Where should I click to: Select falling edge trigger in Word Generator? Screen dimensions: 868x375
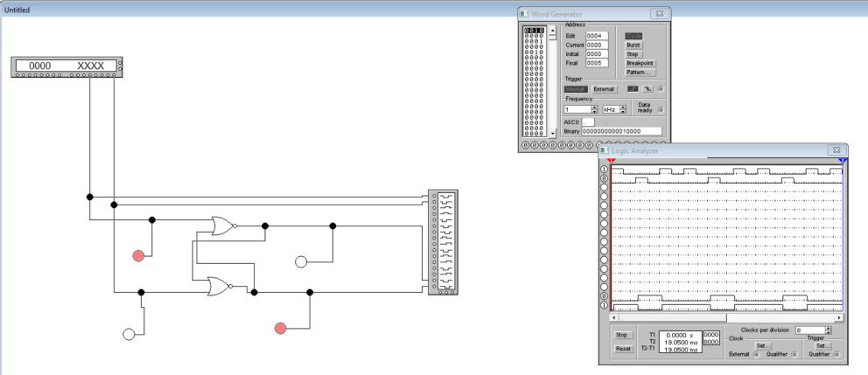pos(647,89)
